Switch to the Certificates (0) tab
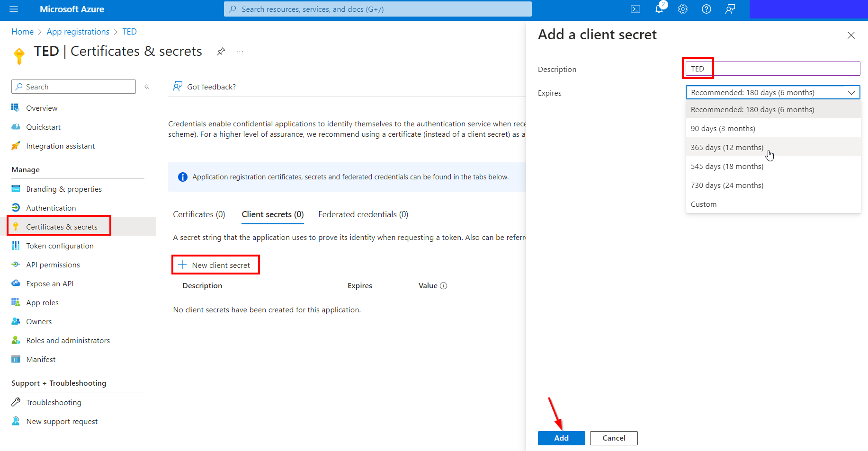Screen dimensions: 868x451 [x=199, y=214]
